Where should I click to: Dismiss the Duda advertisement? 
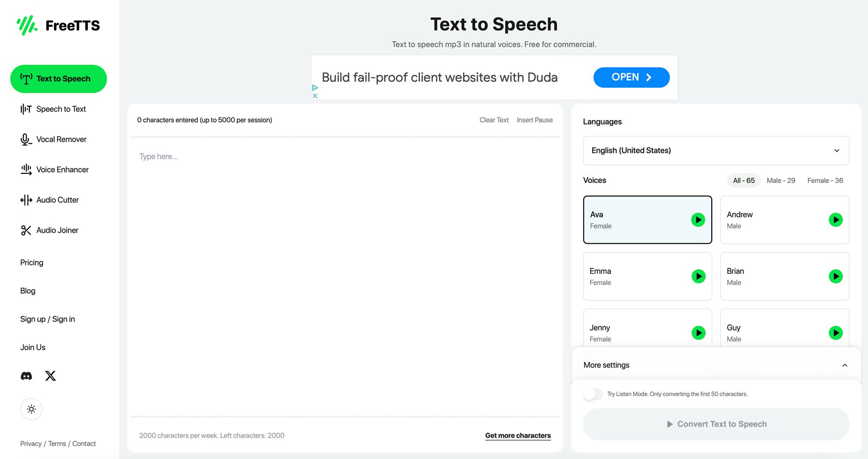pyautogui.click(x=315, y=95)
